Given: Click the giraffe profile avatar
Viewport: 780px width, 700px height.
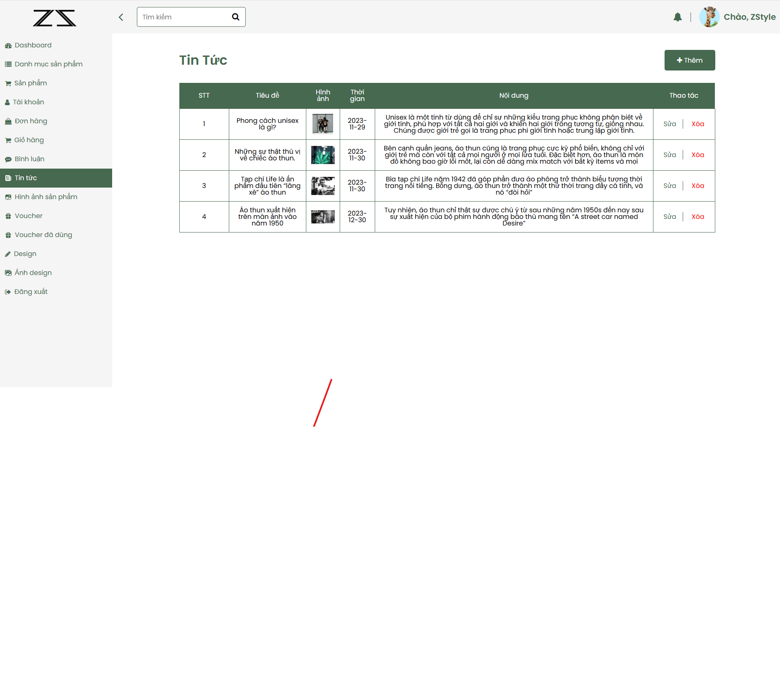Looking at the screenshot, I should 709,17.
